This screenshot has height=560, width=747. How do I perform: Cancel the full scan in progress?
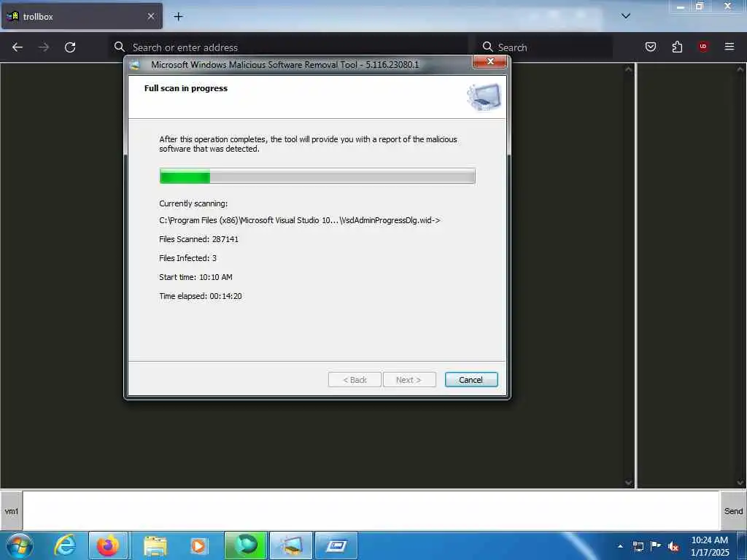point(471,379)
